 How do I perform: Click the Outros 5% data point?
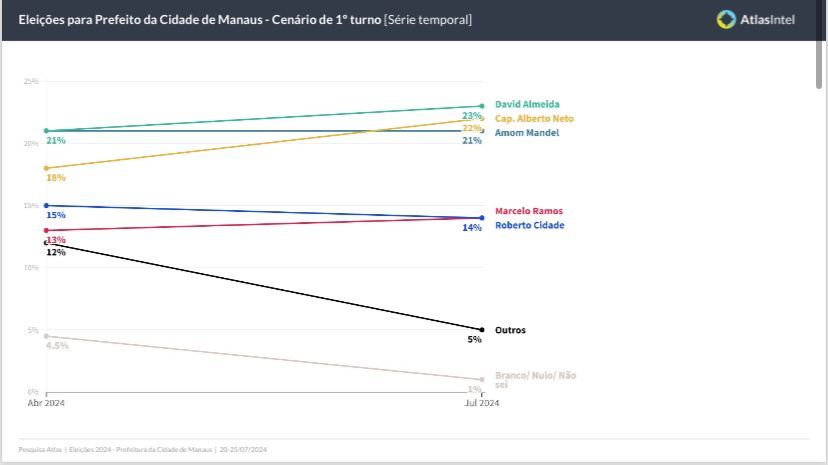pyautogui.click(x=482, y=330)
